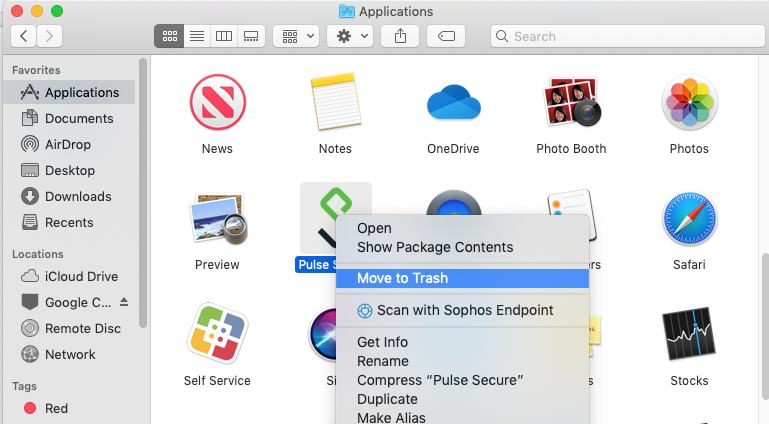Select the Red tag in sidebar
This screenshot has width=769, height=424.
[70, 408]
